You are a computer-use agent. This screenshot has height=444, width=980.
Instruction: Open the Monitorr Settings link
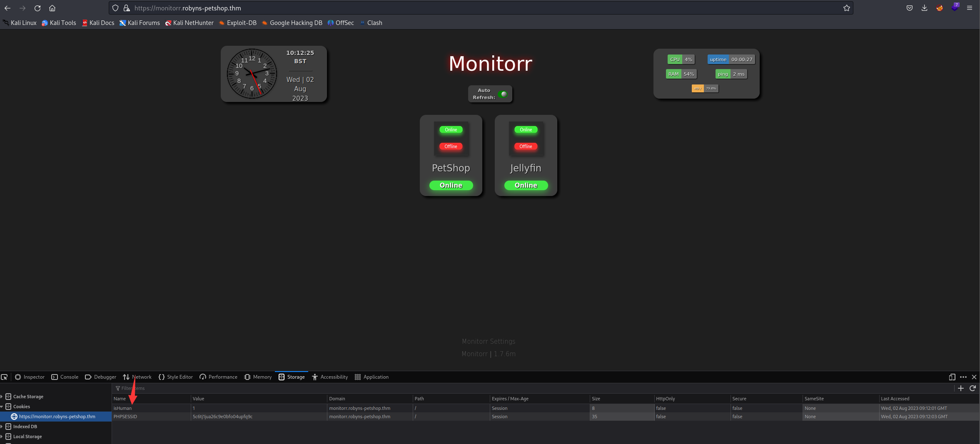pos(488,341)
